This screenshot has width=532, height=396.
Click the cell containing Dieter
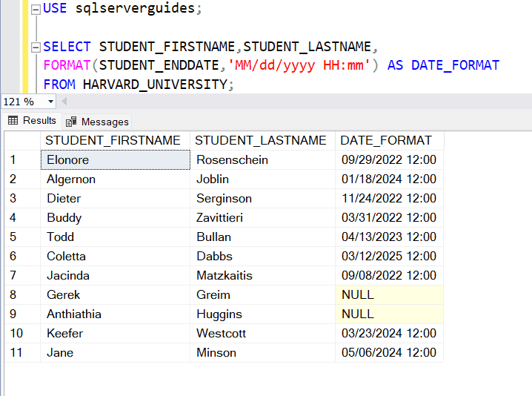coord(115,198)
